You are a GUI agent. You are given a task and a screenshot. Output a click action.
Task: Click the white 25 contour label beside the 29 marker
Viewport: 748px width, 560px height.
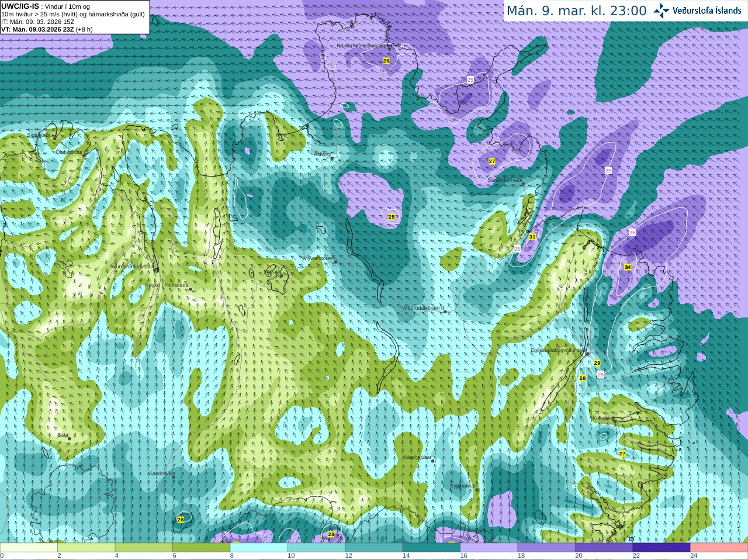(x=600, y=375)
